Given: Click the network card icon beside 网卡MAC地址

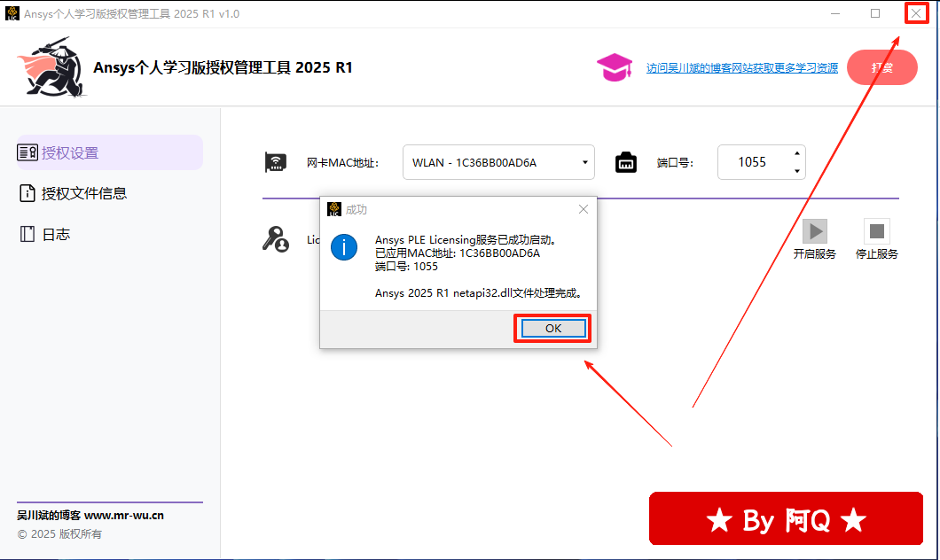Looking at the screenshot, I should 276,162.
